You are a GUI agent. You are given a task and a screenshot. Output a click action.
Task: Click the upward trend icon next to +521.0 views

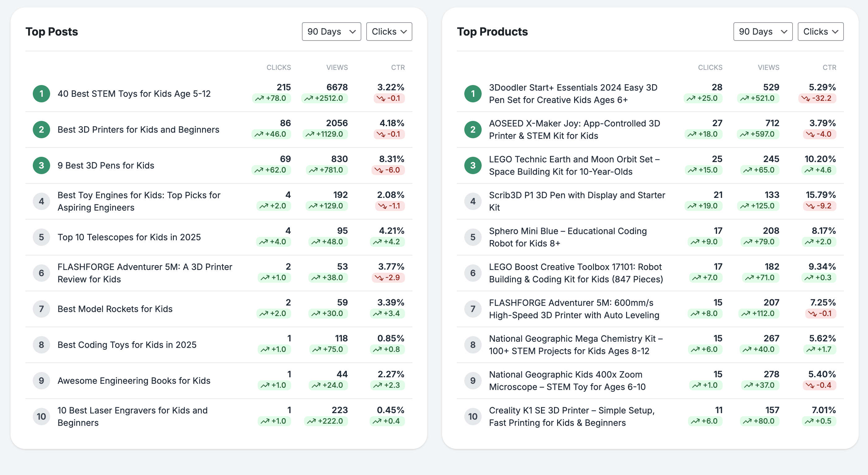point(744,98)
